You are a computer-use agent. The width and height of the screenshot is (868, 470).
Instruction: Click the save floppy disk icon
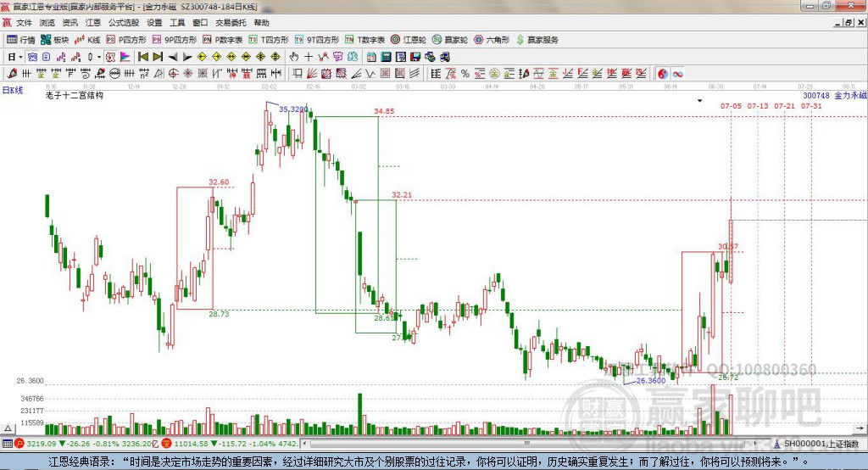click(x=415, y=57)
